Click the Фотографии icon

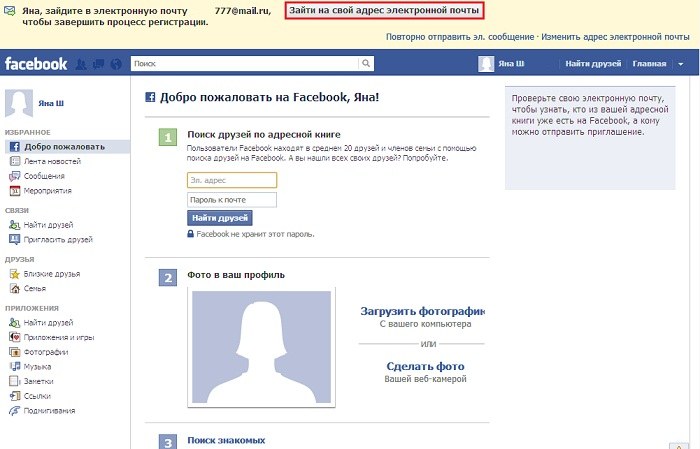pos(15,352)
